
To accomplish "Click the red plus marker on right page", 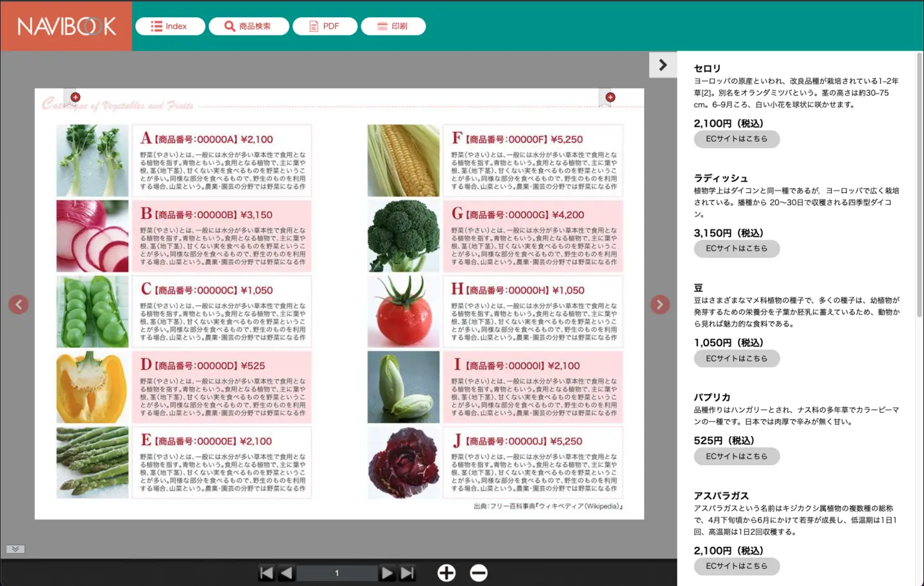I will click(610, 97).
